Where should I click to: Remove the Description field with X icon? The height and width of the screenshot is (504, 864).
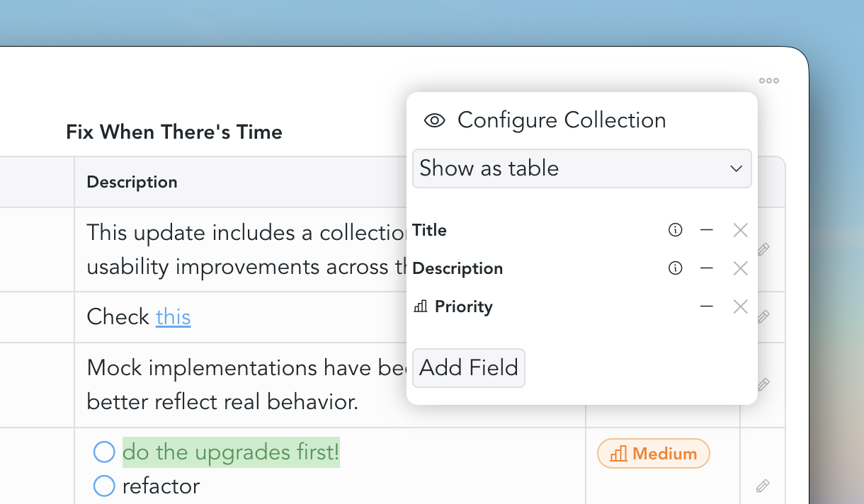point(740,268)
